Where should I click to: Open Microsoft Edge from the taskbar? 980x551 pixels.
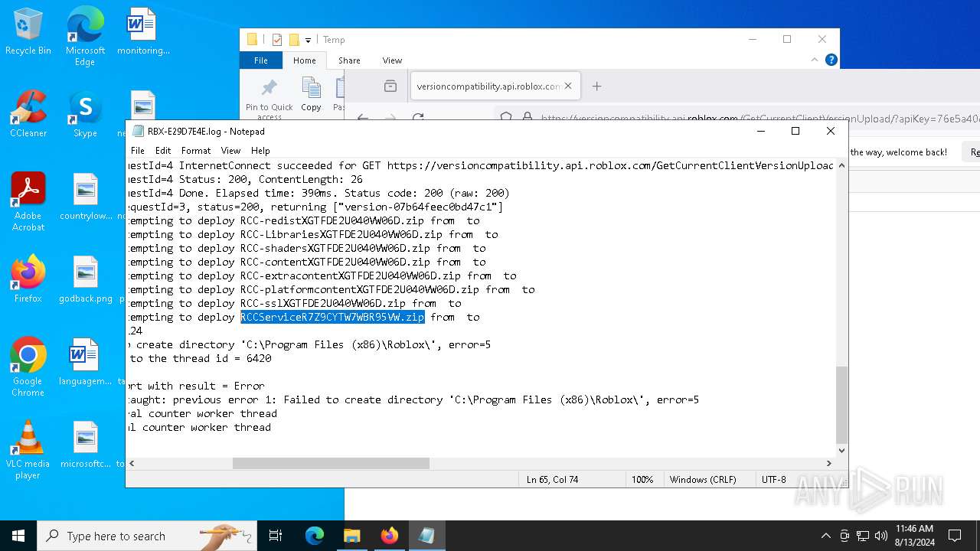tap(315, 536)
